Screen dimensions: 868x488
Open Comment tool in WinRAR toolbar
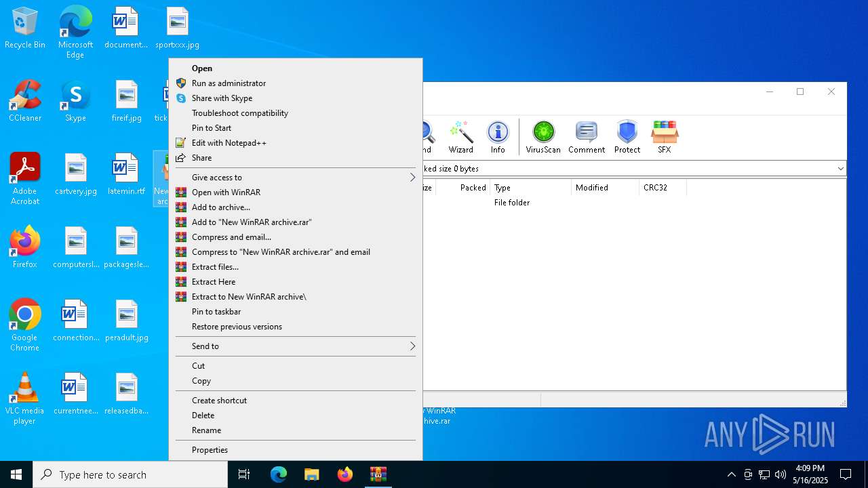pyautogui.click(x=587, y=137)
